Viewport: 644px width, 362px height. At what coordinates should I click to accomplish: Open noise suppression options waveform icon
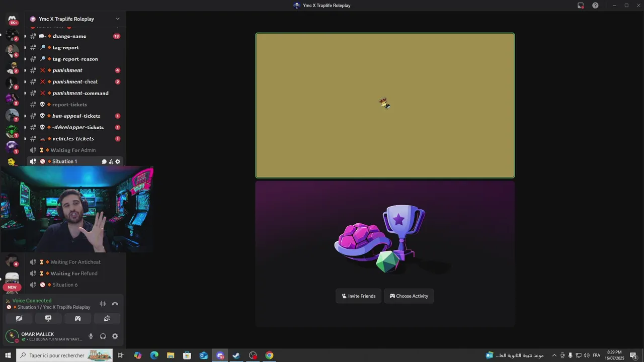pos(103,304)
